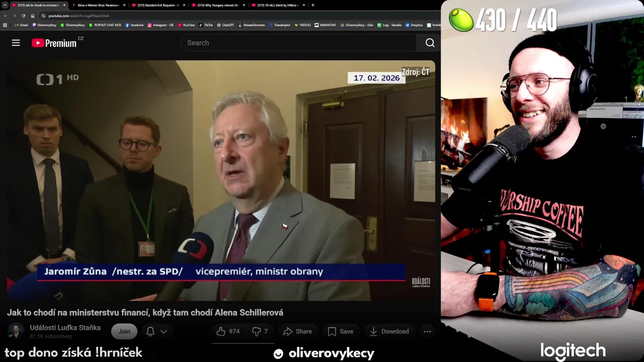Open the Instagram - OK bookmark

(x=161, y=25)
